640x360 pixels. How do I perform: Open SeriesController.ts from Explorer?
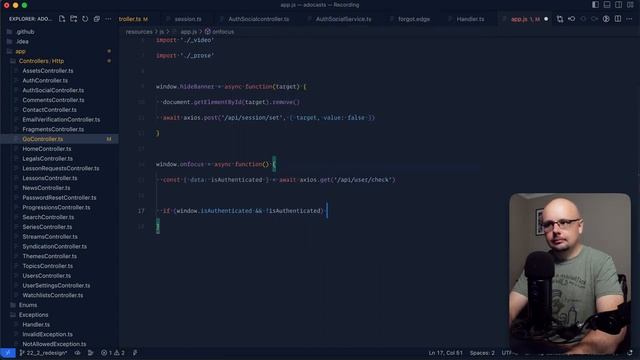click(47, 227)
